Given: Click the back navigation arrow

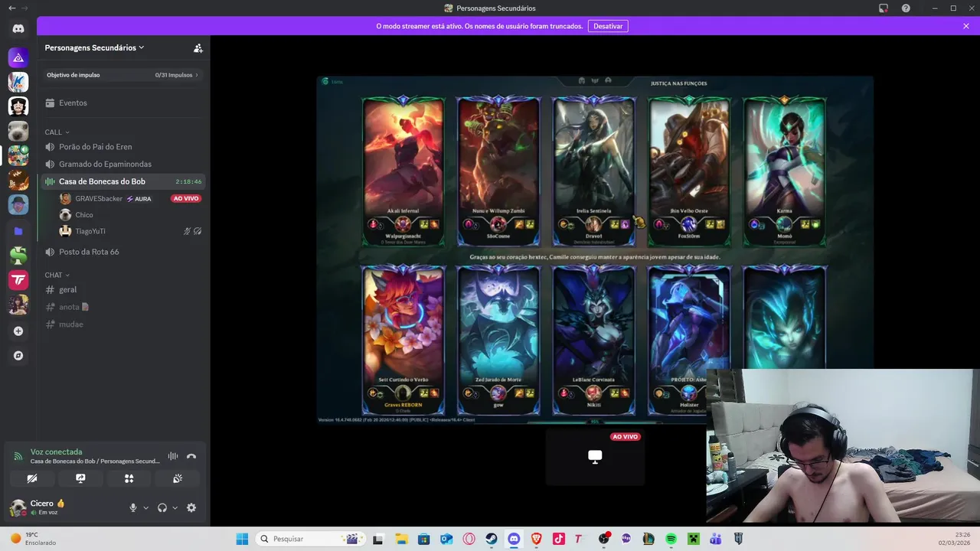Looking at the screenshot, I should coord(11,8).
